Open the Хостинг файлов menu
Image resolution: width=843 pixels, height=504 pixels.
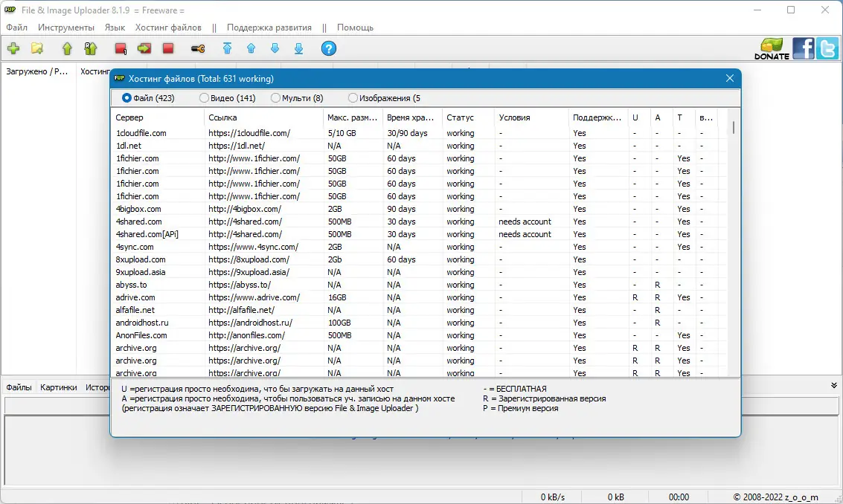[168, 28]
